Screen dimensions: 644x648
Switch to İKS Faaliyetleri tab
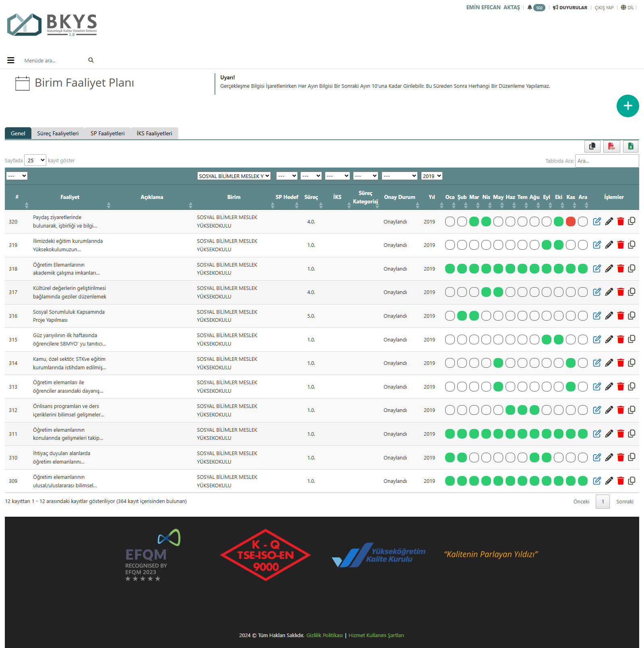pos(154,133)
